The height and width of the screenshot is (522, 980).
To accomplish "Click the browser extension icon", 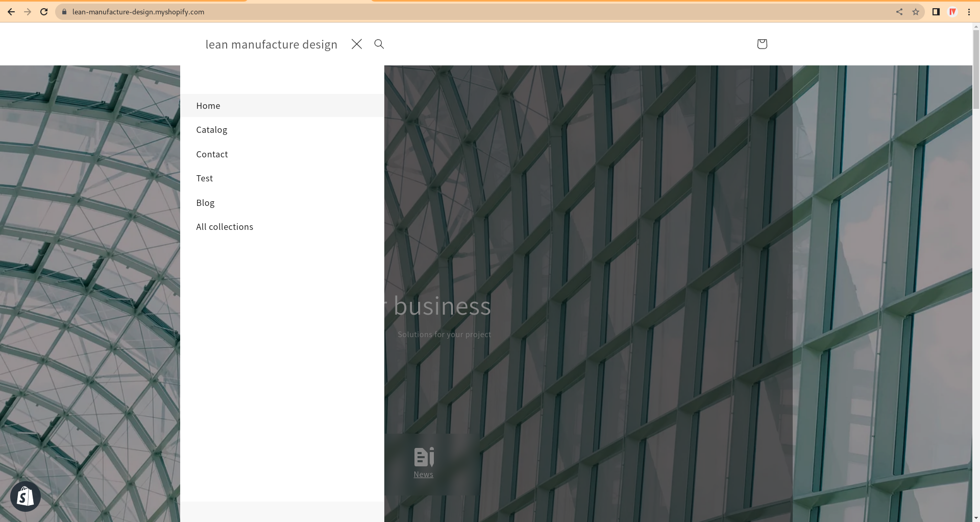I will (x=952, y=11).
